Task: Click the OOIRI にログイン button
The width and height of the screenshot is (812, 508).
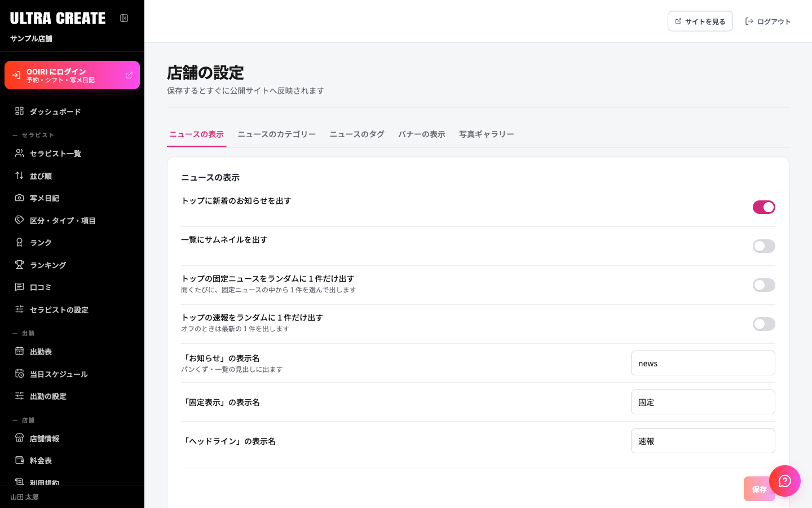Action: [x=72, y=75]
